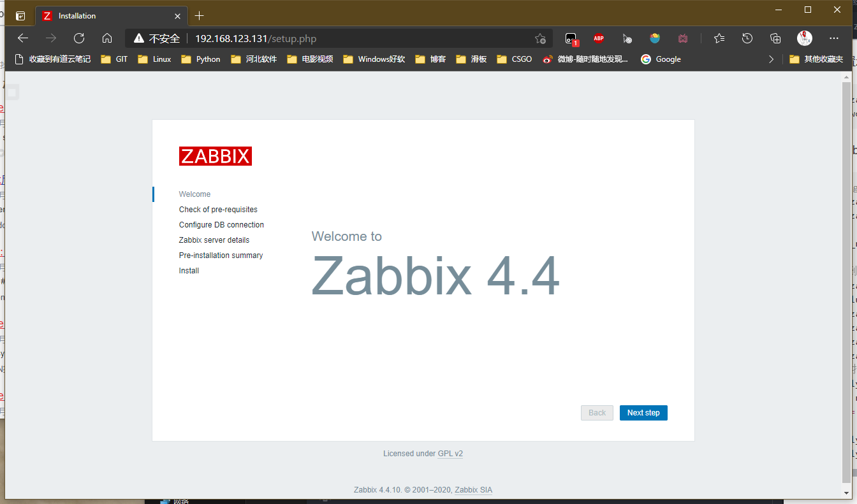The height and width of the screenshot is (504, 857).
Task: Close the Installation tab
Action: (x=178, y=16)
